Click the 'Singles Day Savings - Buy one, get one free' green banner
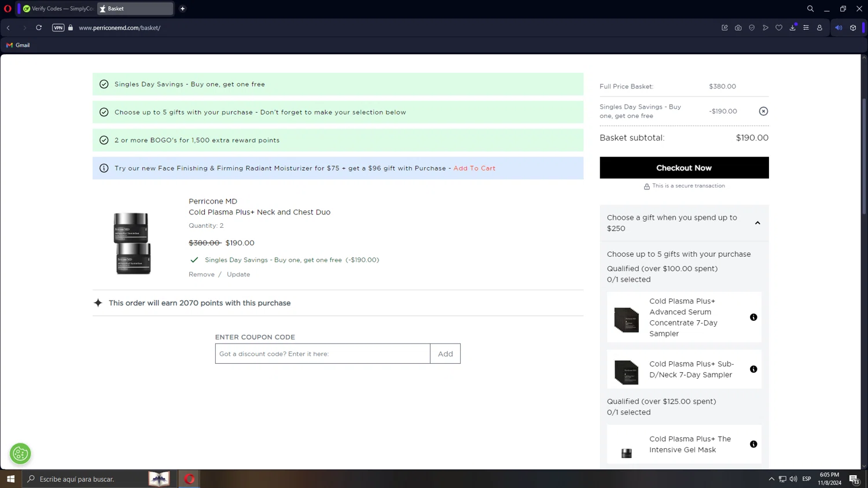Screen dimensions: 868x488 coord(338,84)
